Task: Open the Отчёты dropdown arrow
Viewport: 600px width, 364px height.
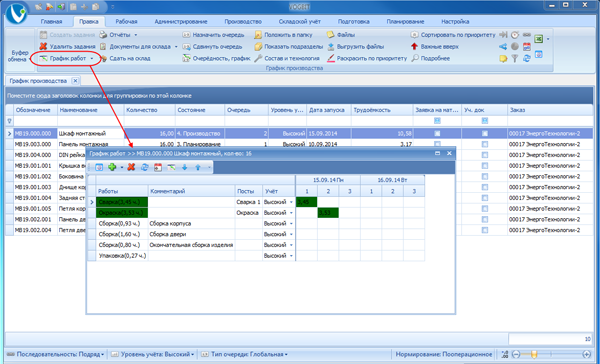Action: pos(135,35)
